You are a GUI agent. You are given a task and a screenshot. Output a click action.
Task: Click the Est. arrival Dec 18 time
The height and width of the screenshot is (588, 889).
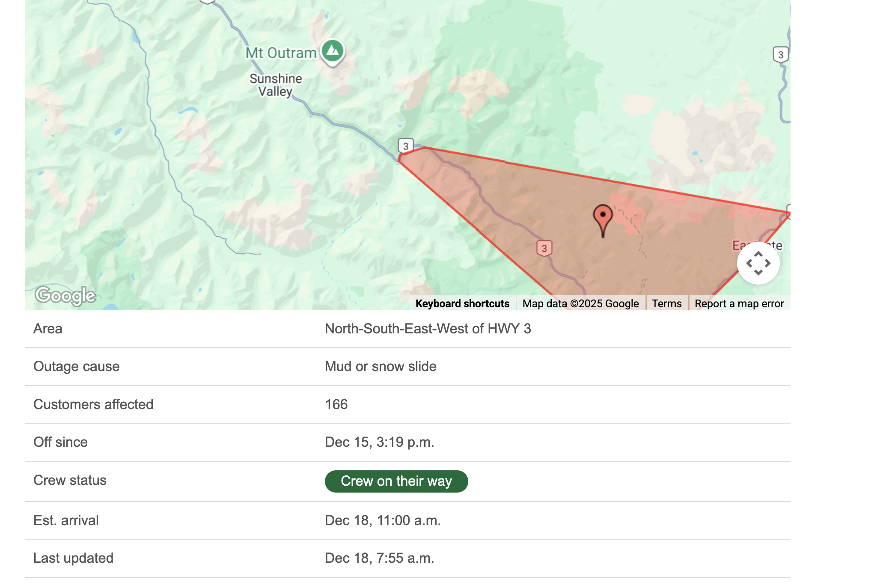[x=383, y=520]
